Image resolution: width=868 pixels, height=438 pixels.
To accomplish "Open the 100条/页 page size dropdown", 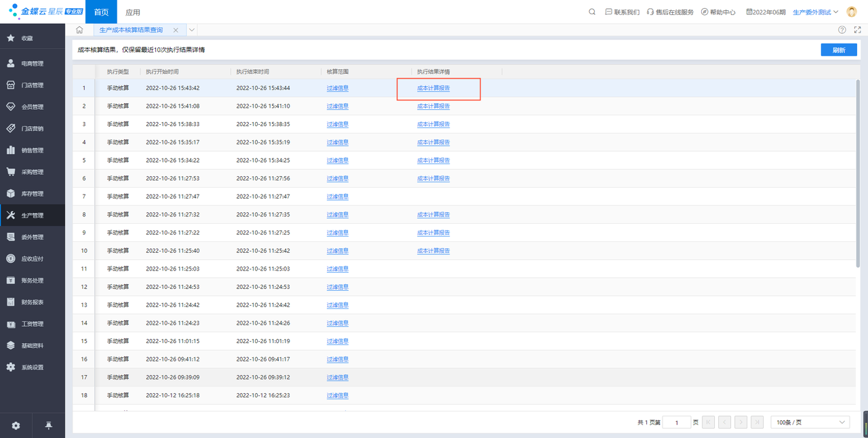I will (x=810, y=422).
